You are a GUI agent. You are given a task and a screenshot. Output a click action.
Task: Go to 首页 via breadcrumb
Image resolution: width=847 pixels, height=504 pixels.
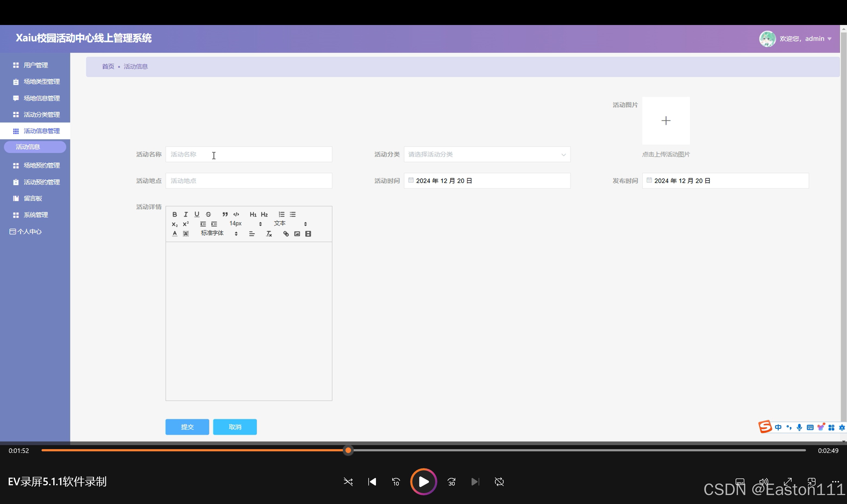pyautogui.click(x=108, y=67)
